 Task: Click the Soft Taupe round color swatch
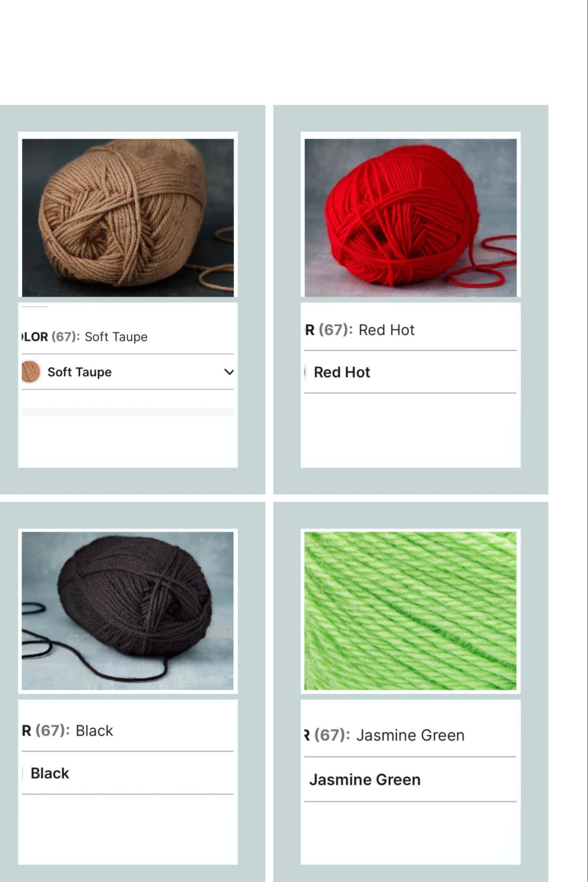[x=31, y=372]
